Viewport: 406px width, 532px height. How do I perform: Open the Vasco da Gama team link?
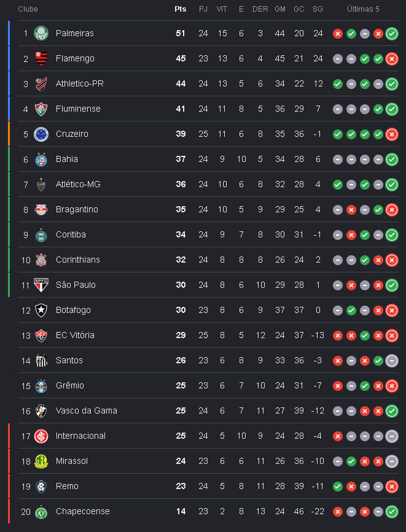(x=86, y=411)
